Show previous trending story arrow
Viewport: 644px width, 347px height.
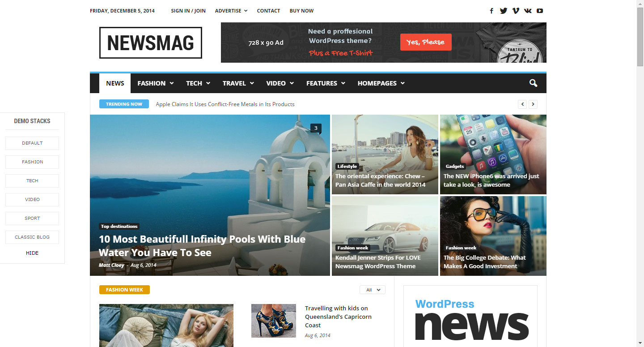click(x=522, y=104)
